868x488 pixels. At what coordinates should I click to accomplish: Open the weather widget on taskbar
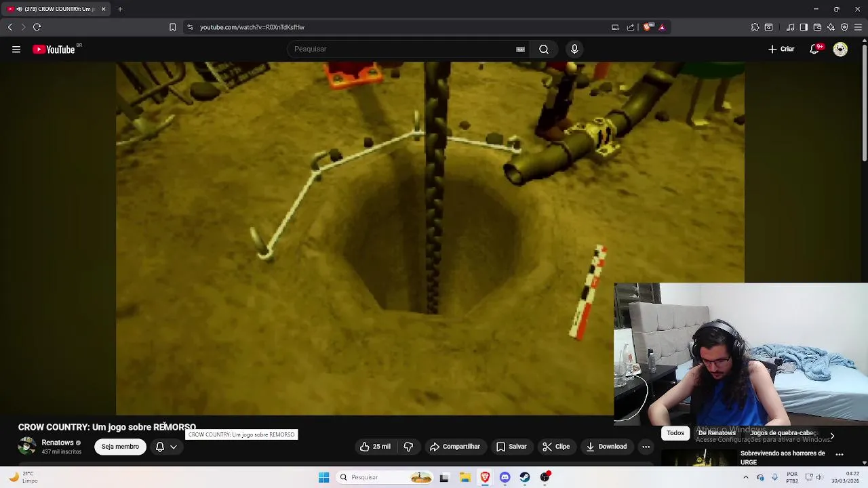tap(22, 477)
